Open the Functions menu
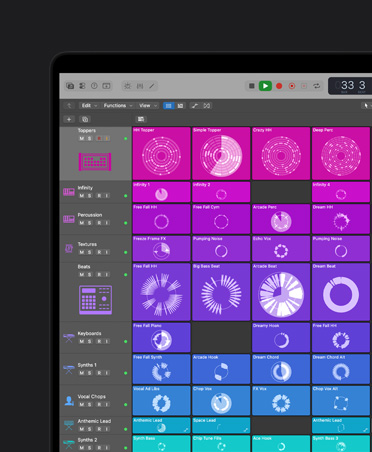The height and width of the screenshot is (452, 372). 118,106
